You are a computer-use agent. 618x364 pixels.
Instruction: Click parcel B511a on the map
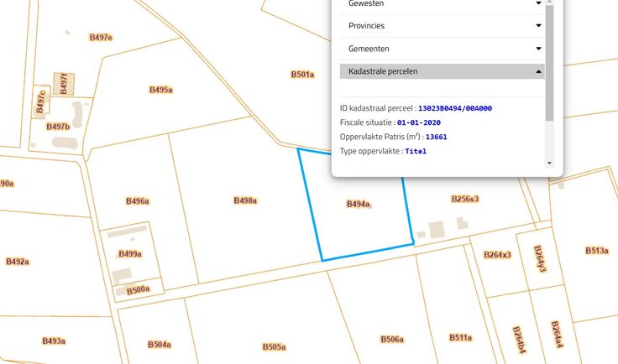point(460,337)
